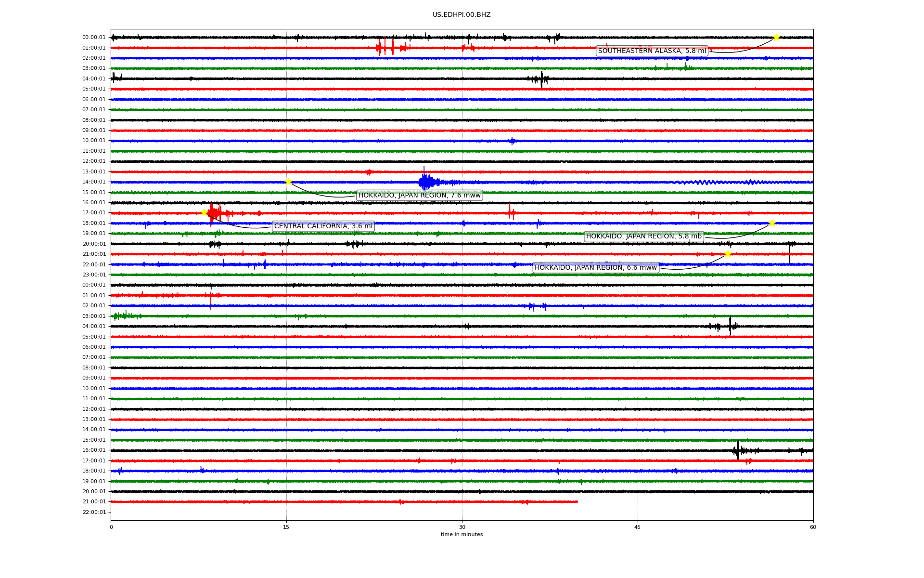Click the 15 minute x-axis tick label
The image size is (924, 578).
coord(286,527)
